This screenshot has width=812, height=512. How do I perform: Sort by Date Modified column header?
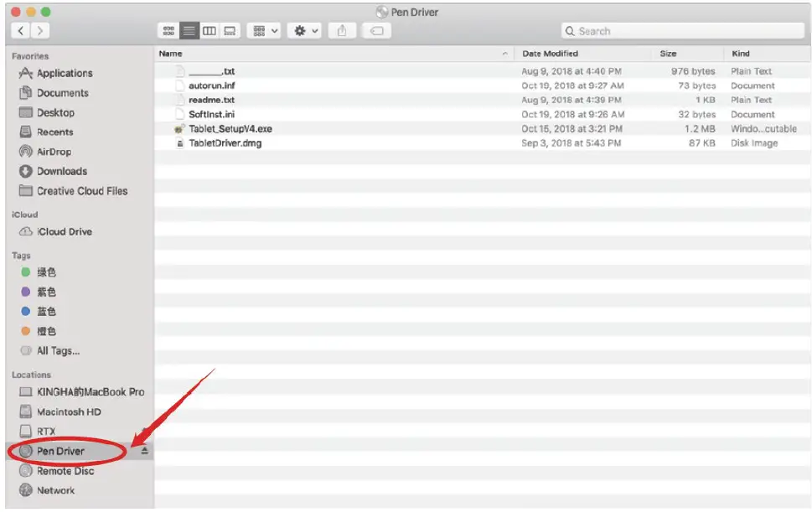(550, 54)
